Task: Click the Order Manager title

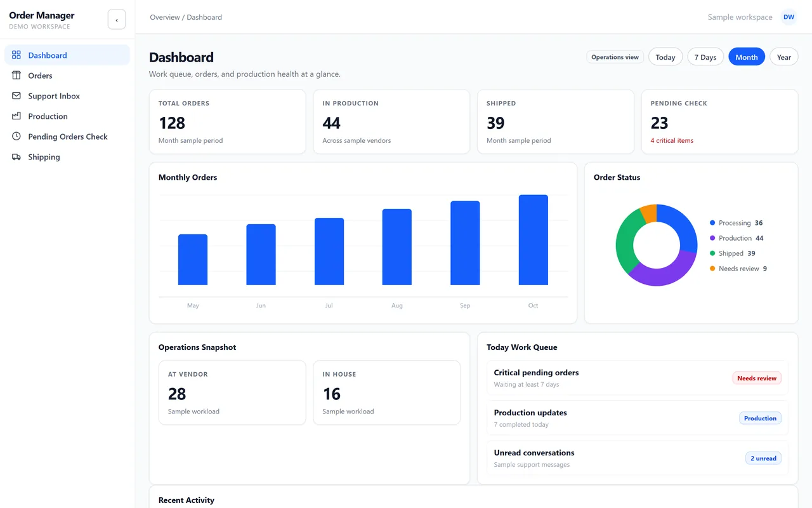Action: (42, 15)
